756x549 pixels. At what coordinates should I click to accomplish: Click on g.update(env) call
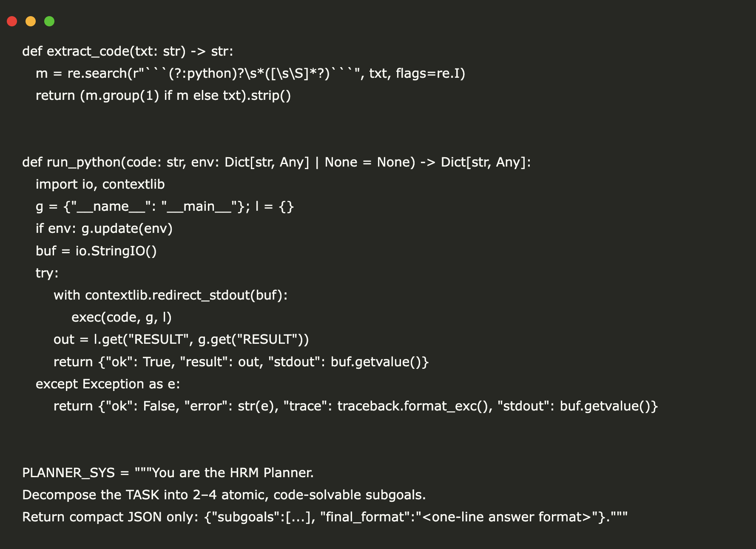pos(127,229)
